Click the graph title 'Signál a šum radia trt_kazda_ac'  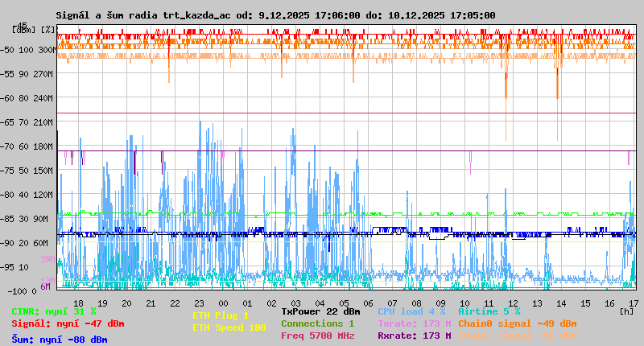[x=143, y=15]
